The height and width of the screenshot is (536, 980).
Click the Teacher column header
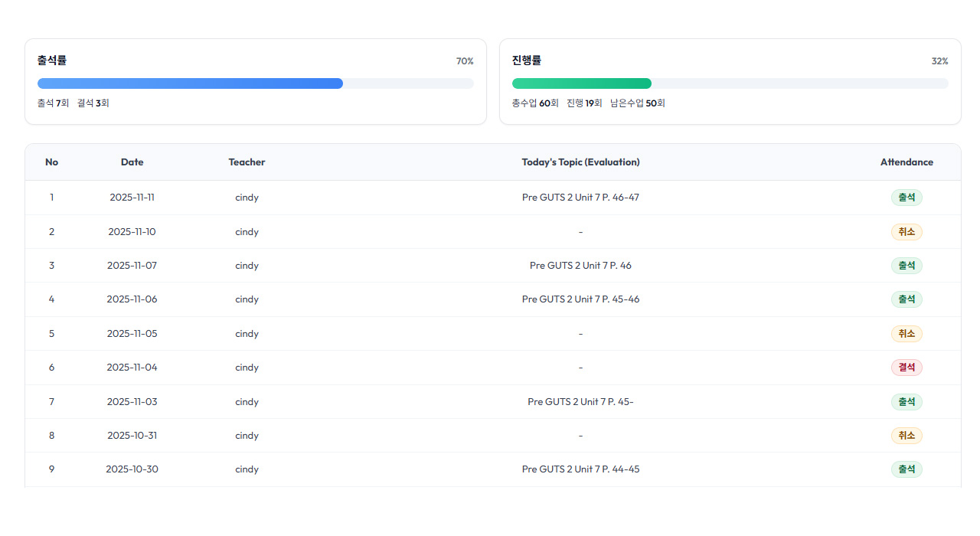point(247,162)
